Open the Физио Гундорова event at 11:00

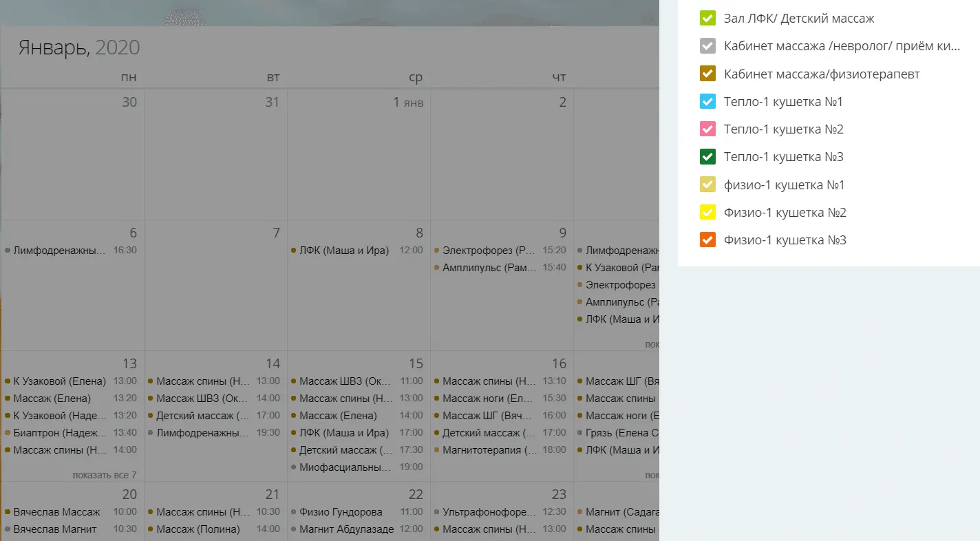(x=350, y=512)
